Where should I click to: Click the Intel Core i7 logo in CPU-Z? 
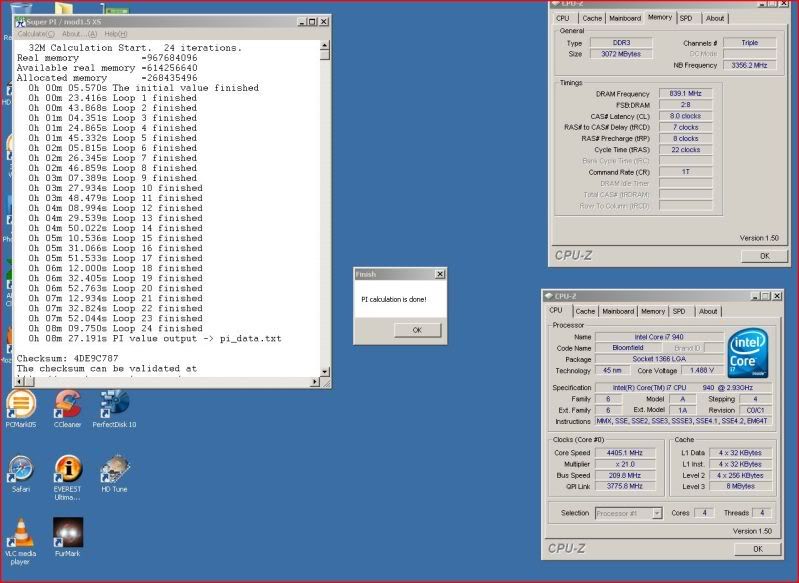coord(748,354)
